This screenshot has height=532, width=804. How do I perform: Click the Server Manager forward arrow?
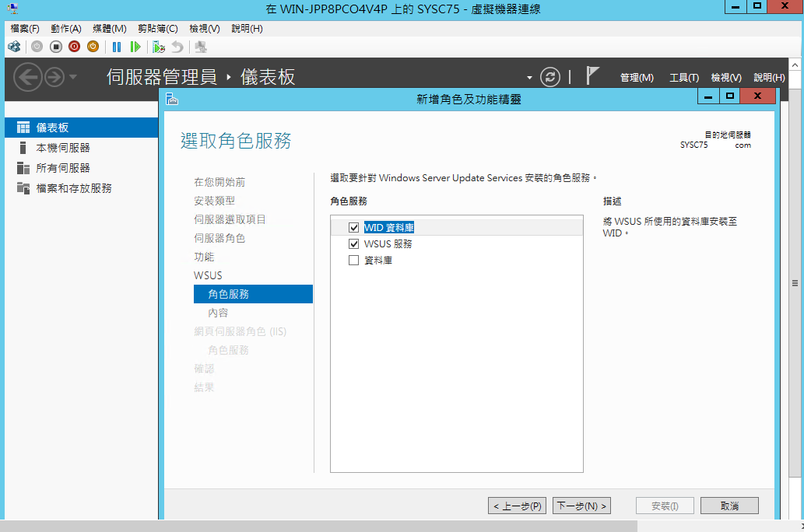(54, 78)
